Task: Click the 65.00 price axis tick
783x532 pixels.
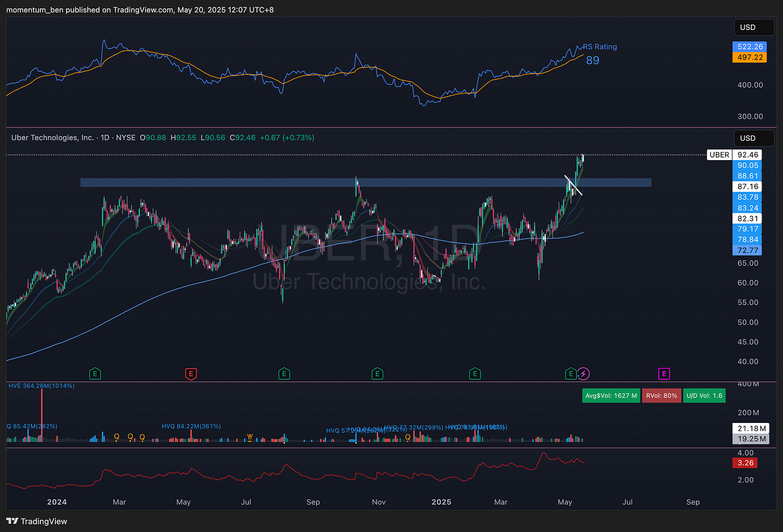Action: [748, 263]
